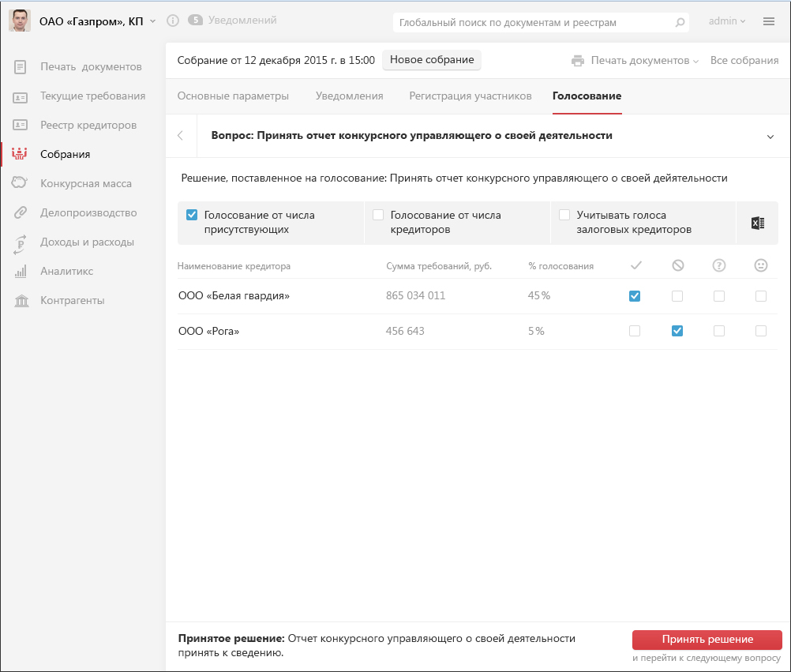Open the admin user dropdown
The height and width of the screenshot is (672, 791).
pos(727,21)
